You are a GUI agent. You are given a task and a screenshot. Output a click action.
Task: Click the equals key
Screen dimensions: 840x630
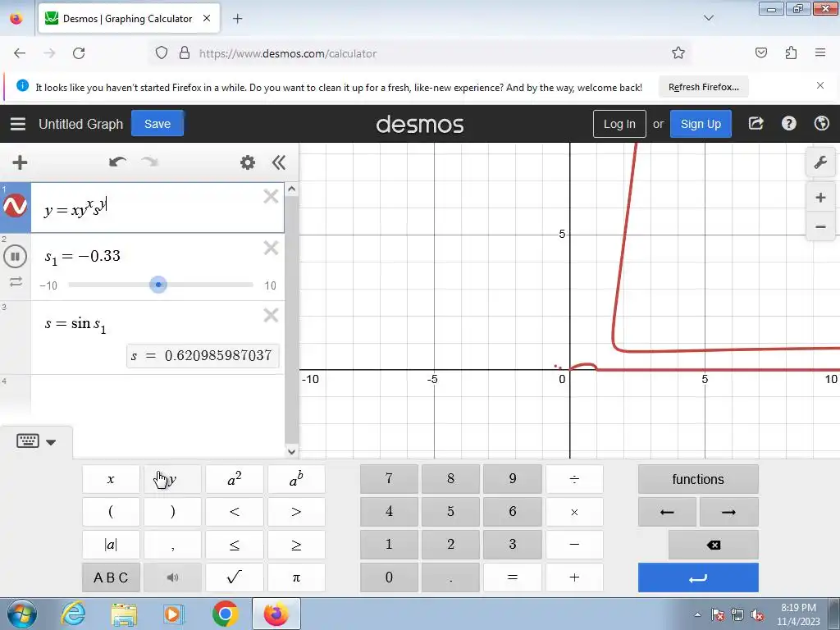(513, 577)
